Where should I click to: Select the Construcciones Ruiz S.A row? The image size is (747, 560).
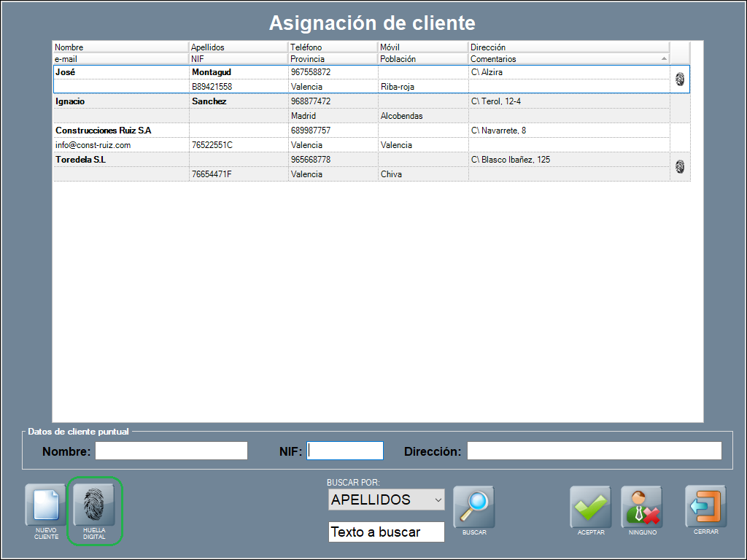point(120,131)
